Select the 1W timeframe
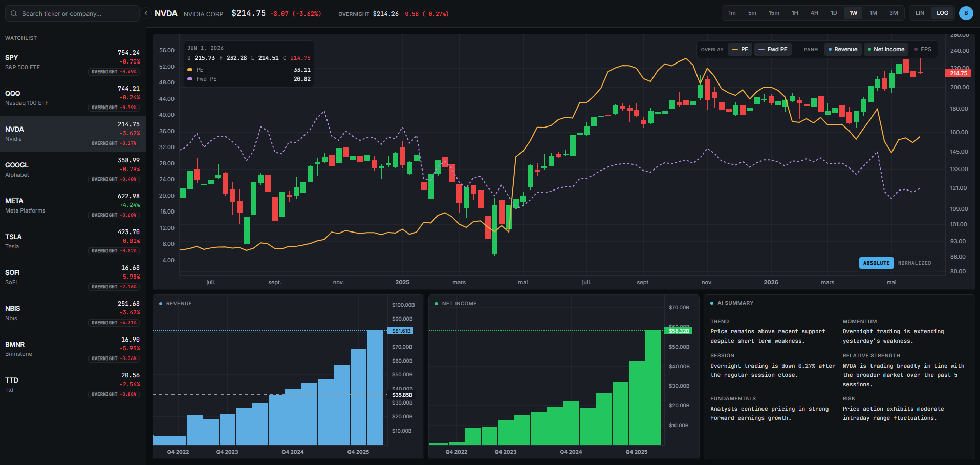This screenshot has height=465, width=980. point(853,13)
